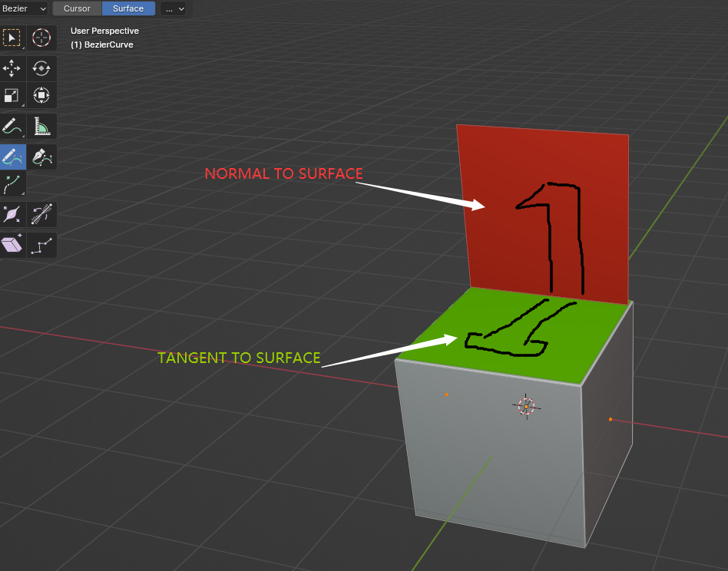The width and height of the screenshot is (728, 571).
Task: Activate the 3D Cursor tool
Action: coord(41,38)
